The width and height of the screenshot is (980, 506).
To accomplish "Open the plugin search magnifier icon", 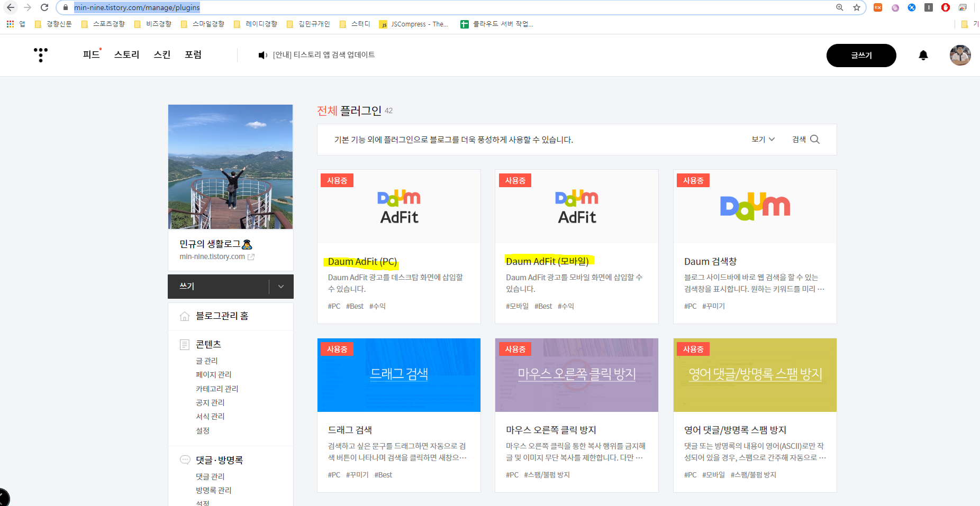I will [x=815, y=140].
